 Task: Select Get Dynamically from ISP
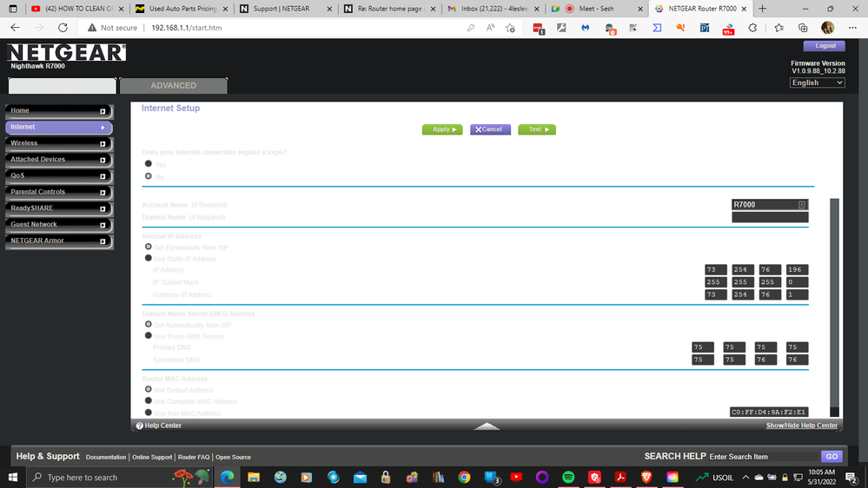(x=149, y=247)
